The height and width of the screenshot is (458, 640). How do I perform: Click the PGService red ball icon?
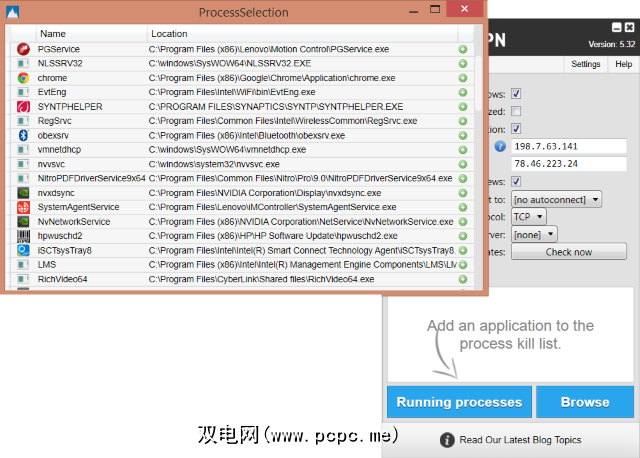coord(23,49)
